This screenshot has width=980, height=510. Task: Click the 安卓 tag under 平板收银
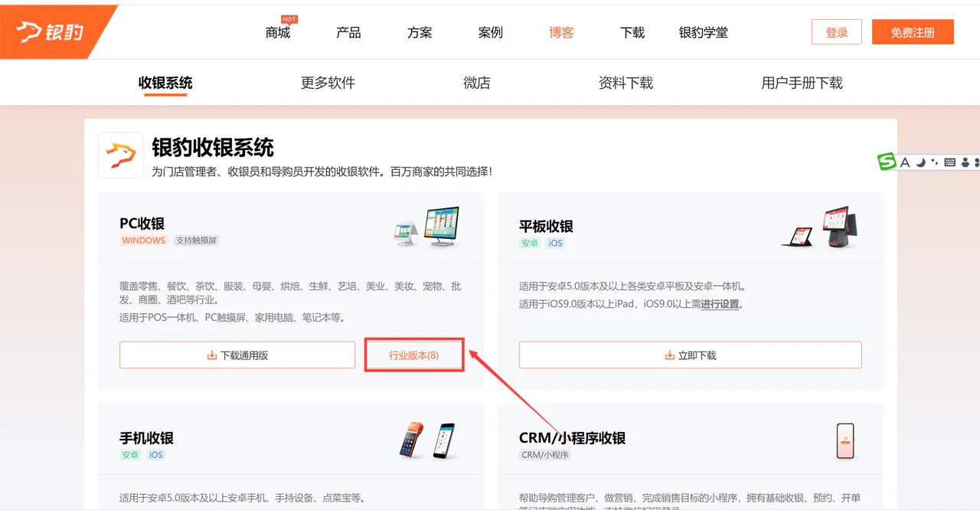pos(530,244)
